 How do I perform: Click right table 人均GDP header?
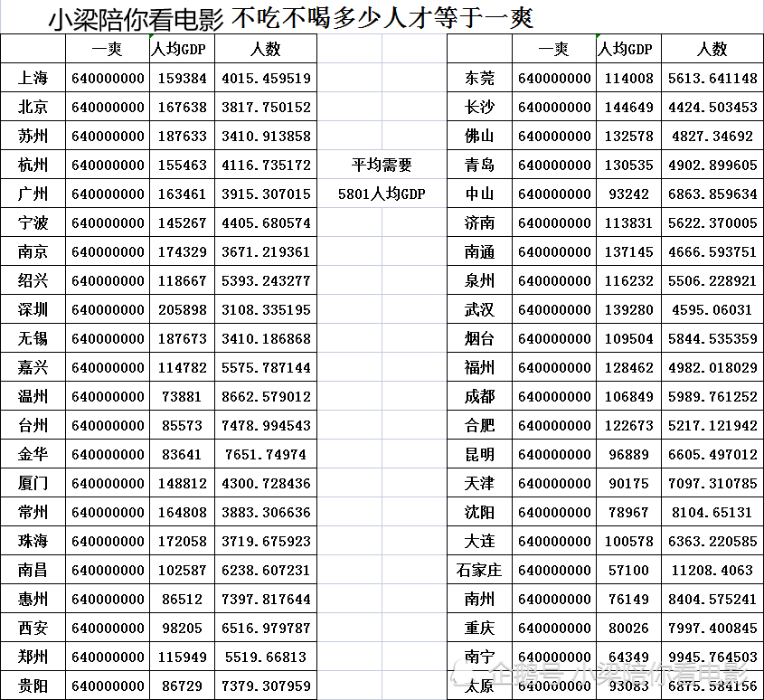point(628,48)
